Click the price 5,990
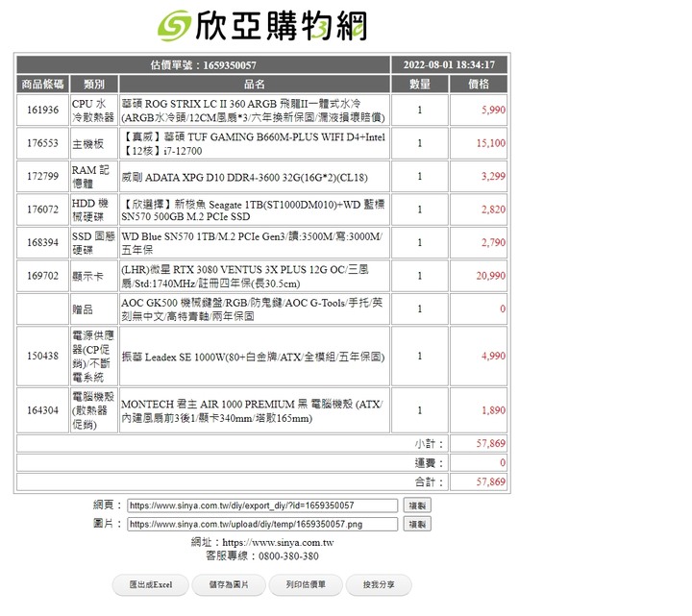Screen dimensions: 692x616 click(493, 110)
